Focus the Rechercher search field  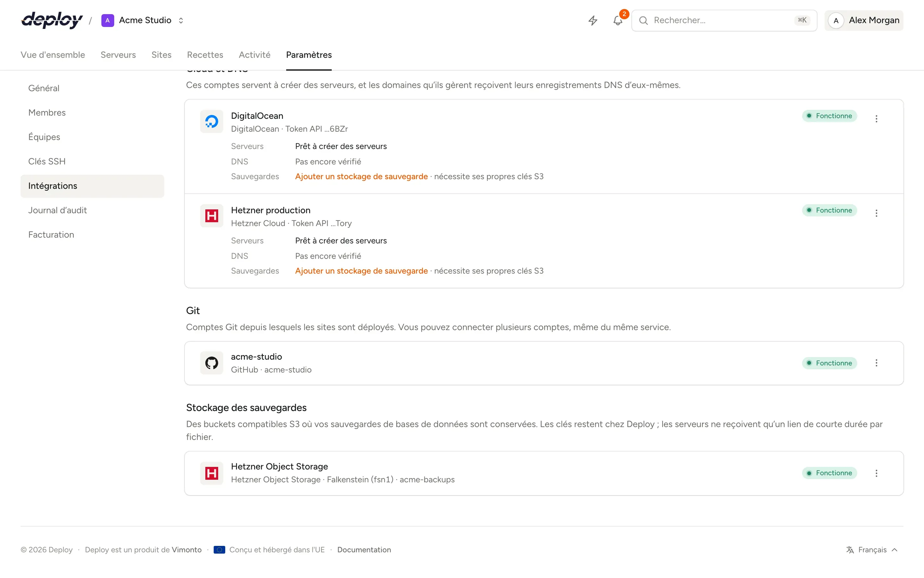click(724, 20)
